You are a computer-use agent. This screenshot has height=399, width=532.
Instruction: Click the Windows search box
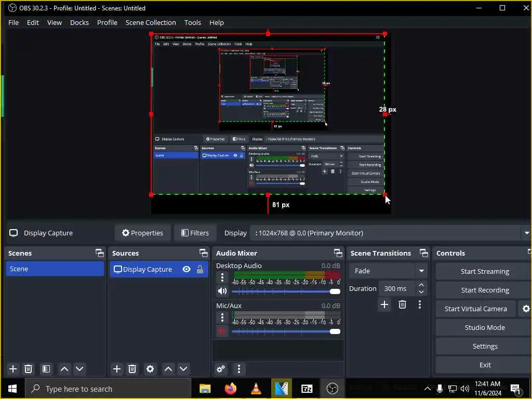pos(108,389)
